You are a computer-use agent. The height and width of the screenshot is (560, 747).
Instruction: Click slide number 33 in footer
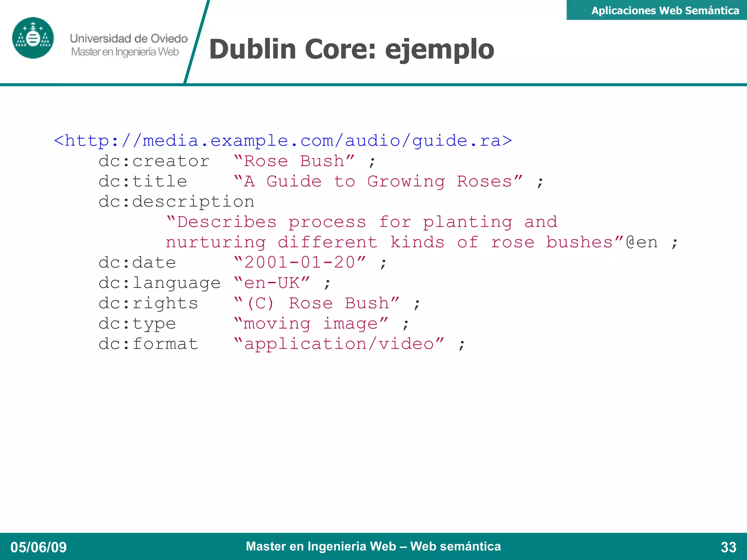point(728,547)
